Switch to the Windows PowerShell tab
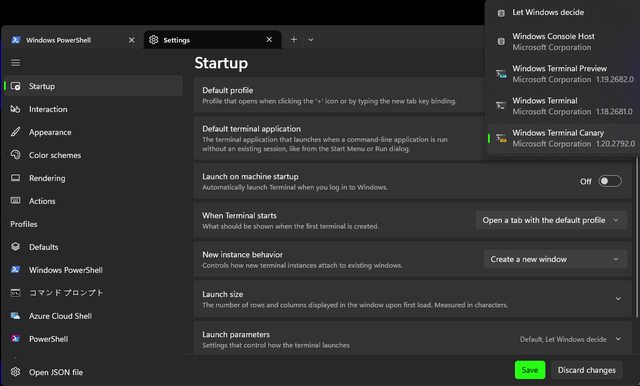 click(69, 40)
